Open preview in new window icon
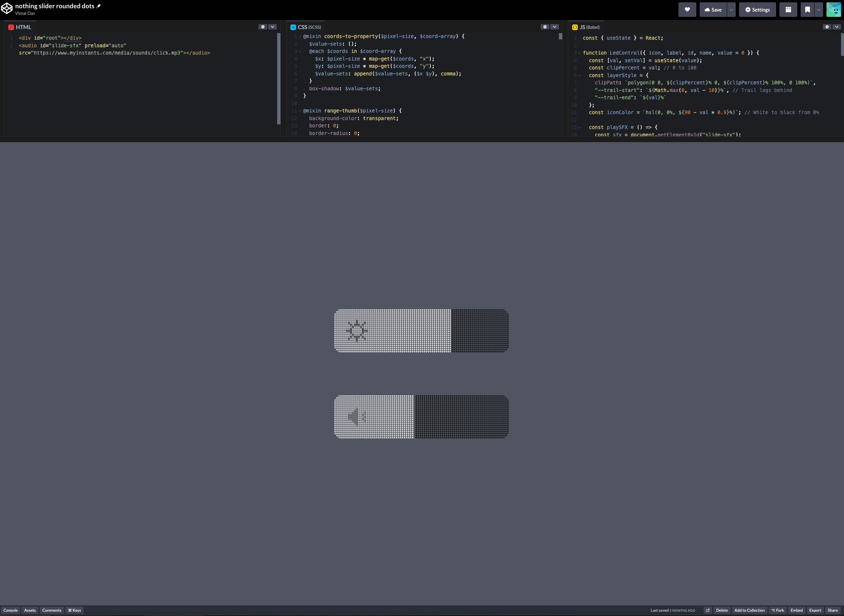 coord(708,610)
